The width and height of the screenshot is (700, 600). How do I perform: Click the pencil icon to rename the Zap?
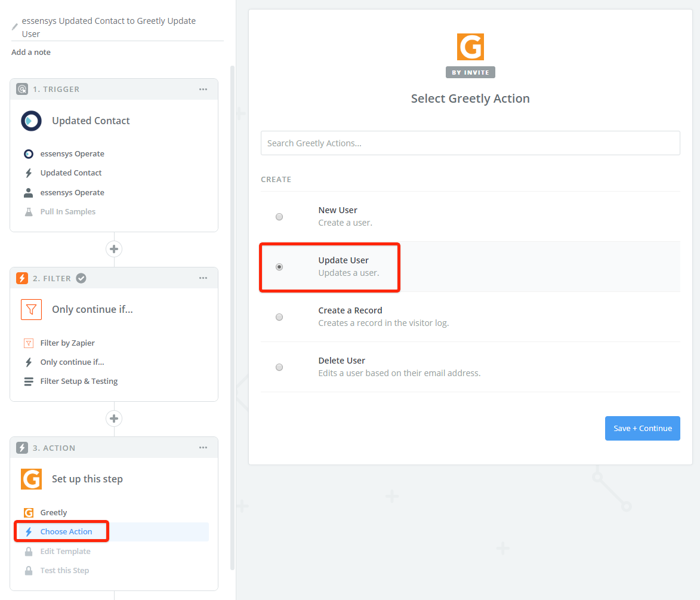click(x=15, y=27)
